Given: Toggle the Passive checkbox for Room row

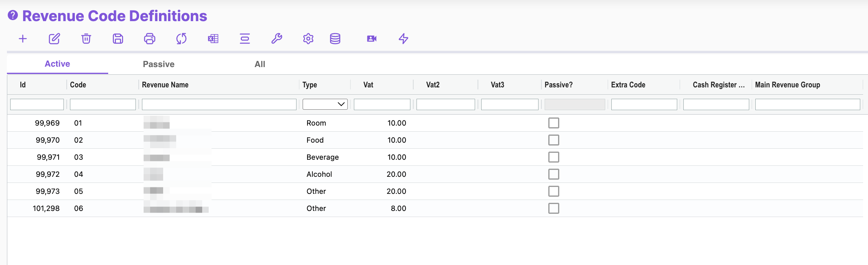Looking at the screenshot, I should (554, 123).
